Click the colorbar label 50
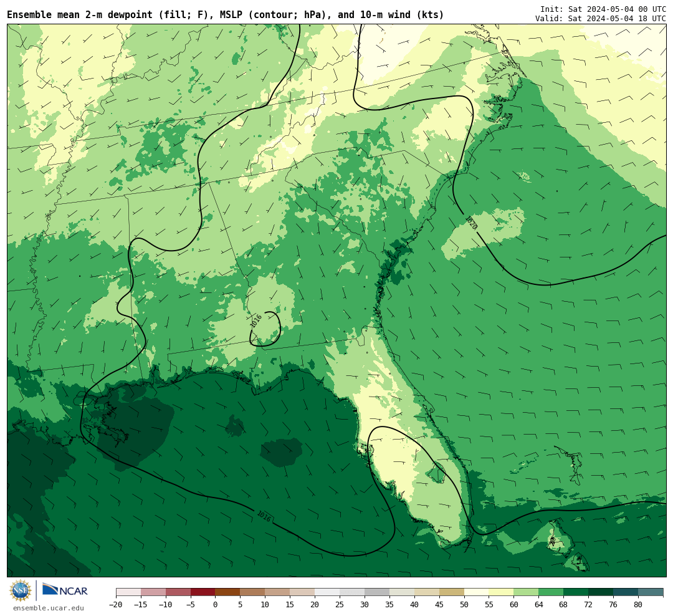This screenshot has width=673, height=616. 464,605
